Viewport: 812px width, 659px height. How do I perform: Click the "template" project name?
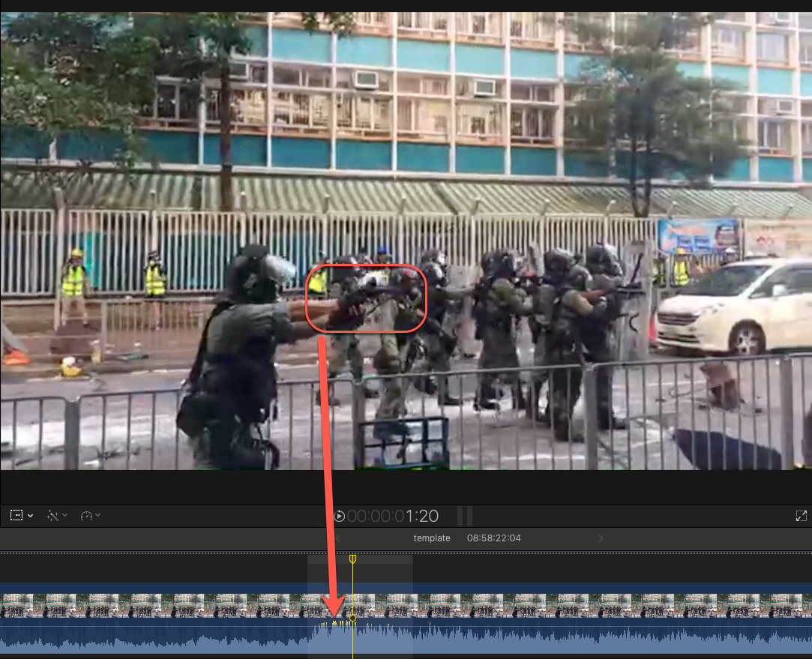pyautogui.click(x=432, y=538)
